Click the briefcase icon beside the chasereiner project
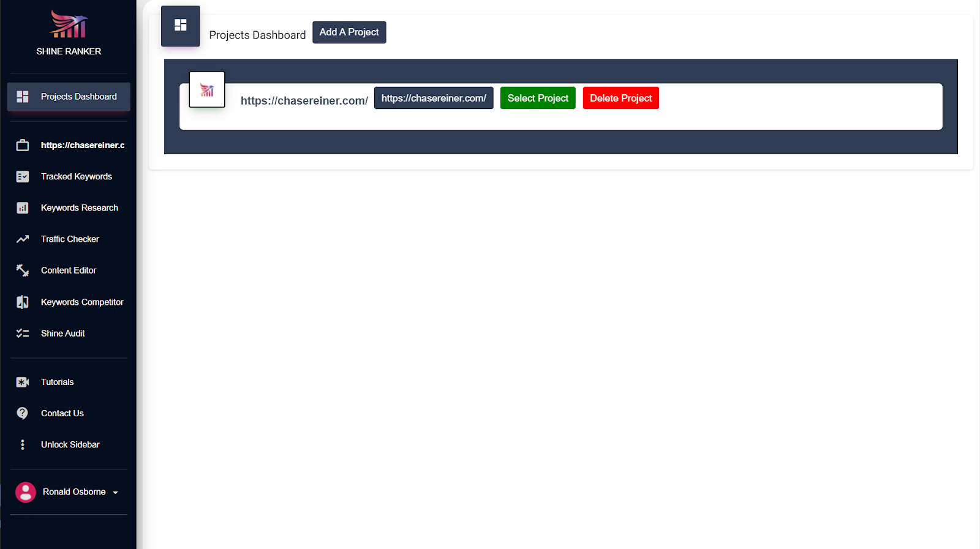Screen dimensions: 980x549 tap(23, 145)
